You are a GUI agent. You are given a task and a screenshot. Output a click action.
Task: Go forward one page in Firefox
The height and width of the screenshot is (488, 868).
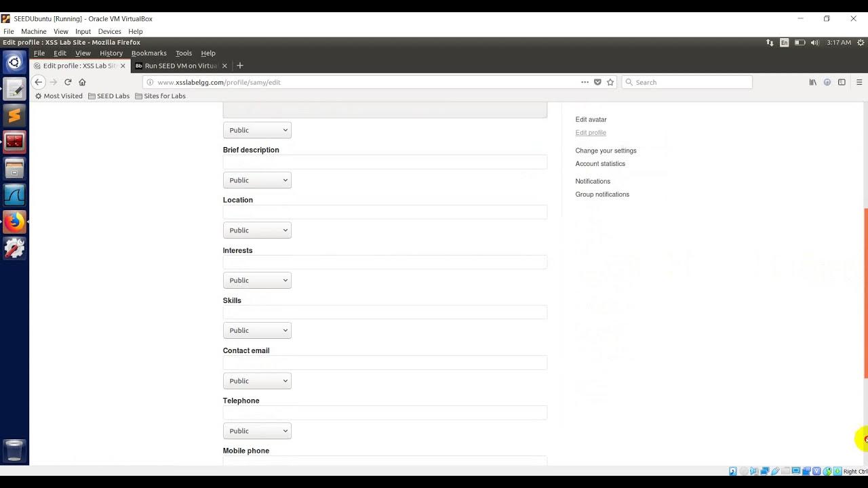(x=54, y=82)
